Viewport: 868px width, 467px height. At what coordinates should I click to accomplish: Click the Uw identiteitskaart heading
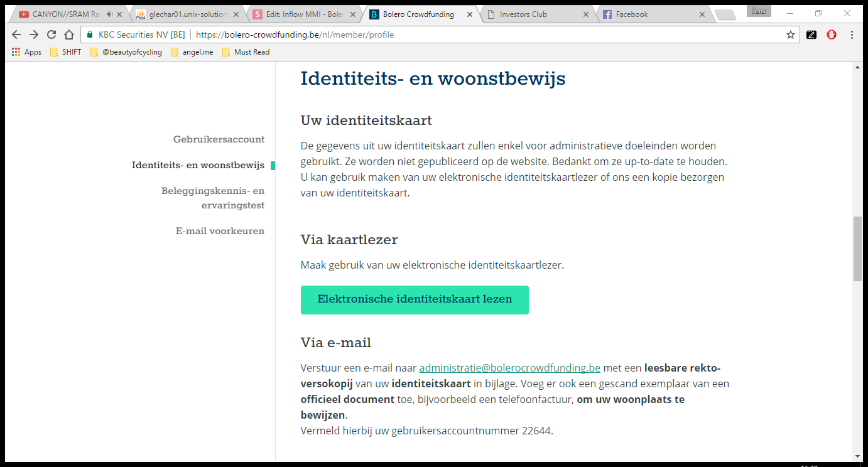366,120
